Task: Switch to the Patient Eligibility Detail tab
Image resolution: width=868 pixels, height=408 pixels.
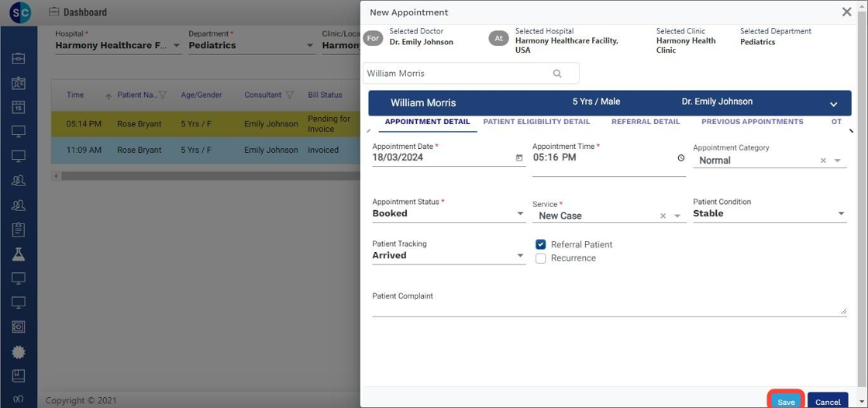Action: click(x=536, y=122)
